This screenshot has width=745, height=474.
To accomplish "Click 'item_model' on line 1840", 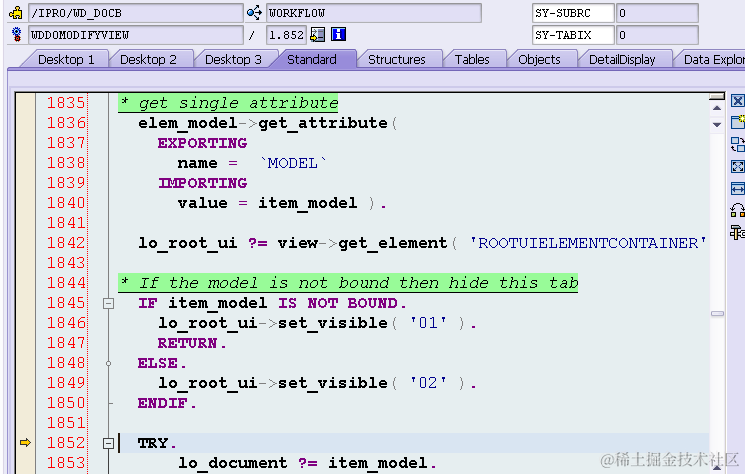I will point(307,203).
